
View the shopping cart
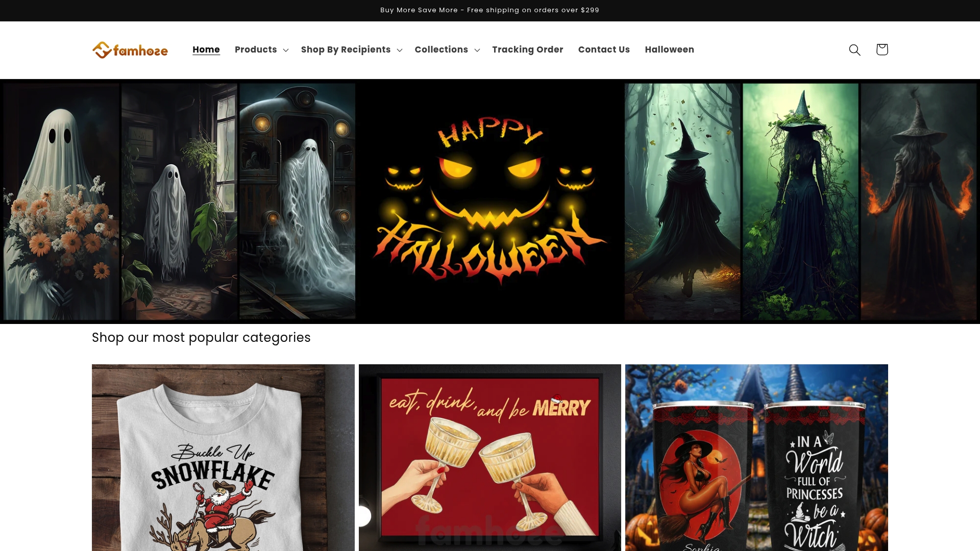pos(881,49)
